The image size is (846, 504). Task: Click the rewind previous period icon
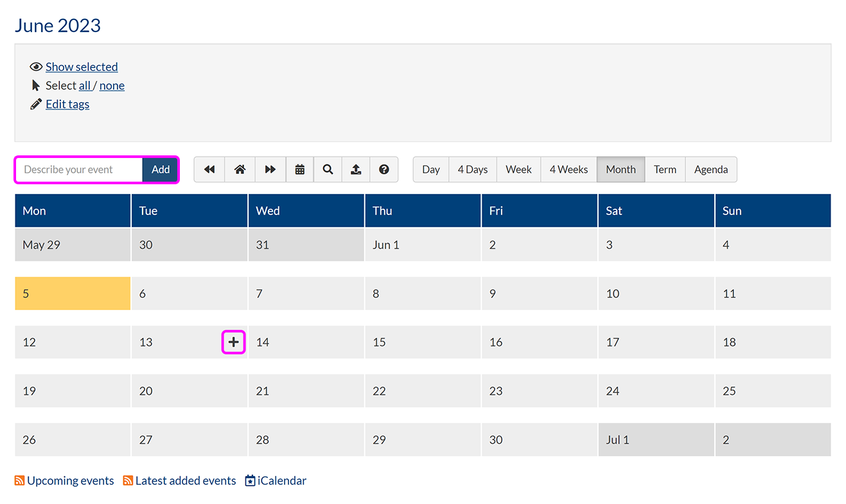tap(209, 169)
